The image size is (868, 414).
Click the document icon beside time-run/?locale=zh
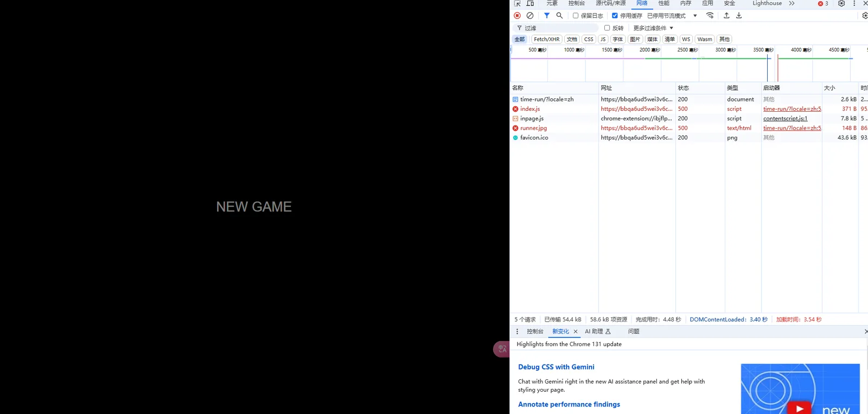point(515,99)
